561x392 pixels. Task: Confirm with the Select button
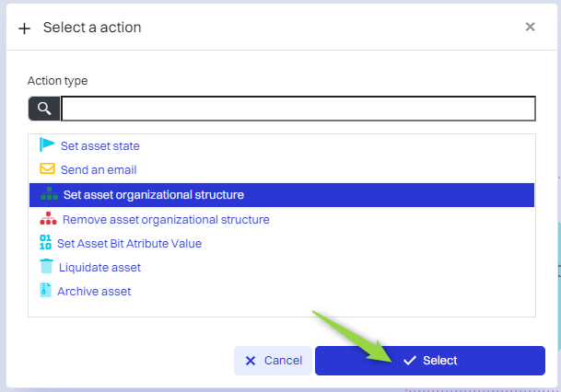pos(429,361)
